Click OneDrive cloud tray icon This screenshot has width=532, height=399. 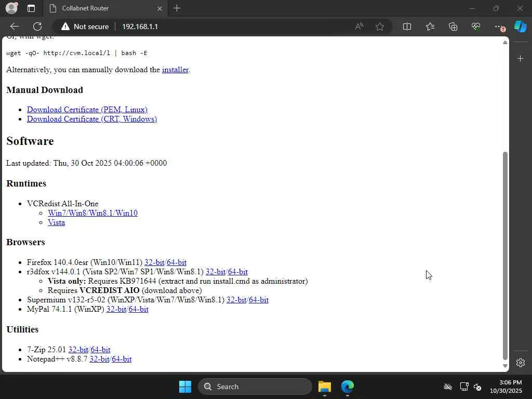(x=448, y=387)
